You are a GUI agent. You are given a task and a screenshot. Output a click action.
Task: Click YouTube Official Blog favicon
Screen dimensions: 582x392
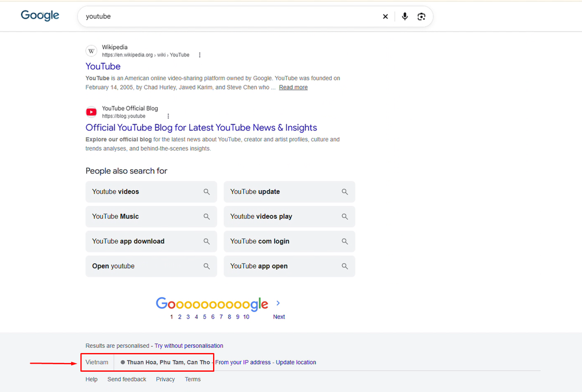(x=91, y=112)
